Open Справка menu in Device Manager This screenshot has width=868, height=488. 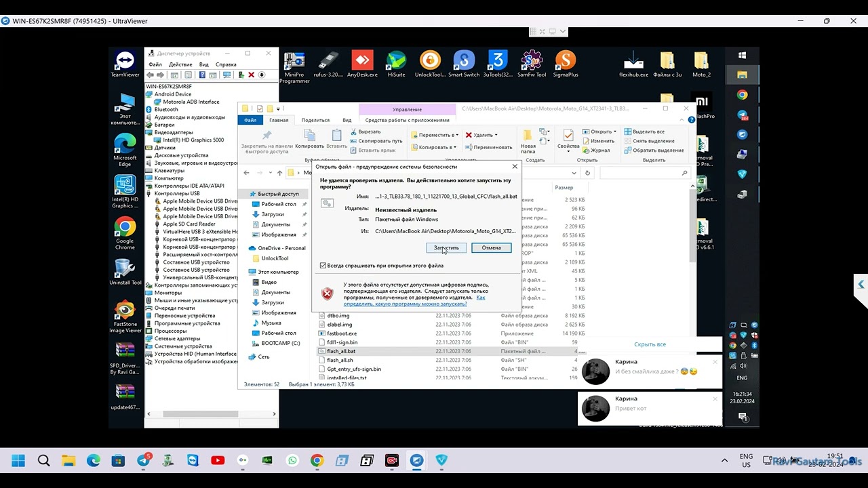(x=225, y=64)
